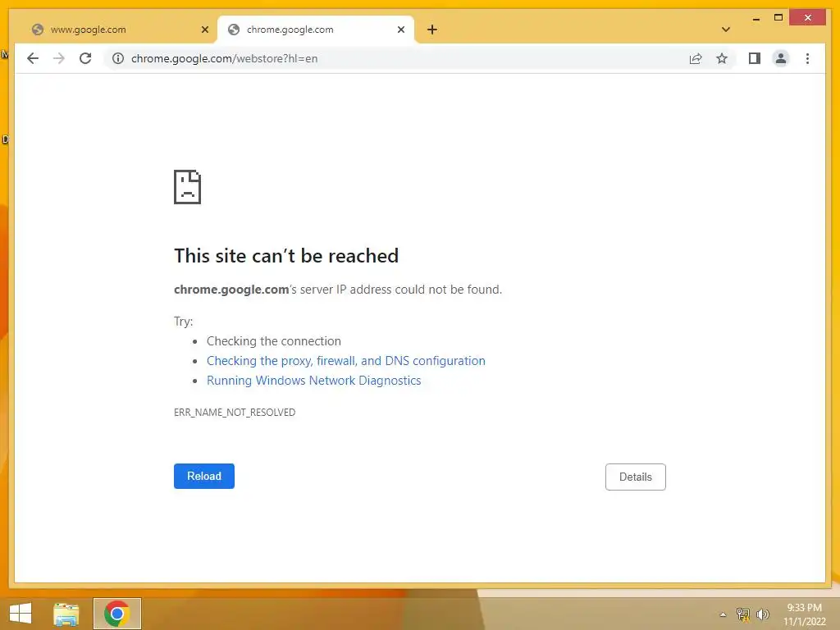
Task: Open Chrome's three-dot menu
Action: [807, 58]
